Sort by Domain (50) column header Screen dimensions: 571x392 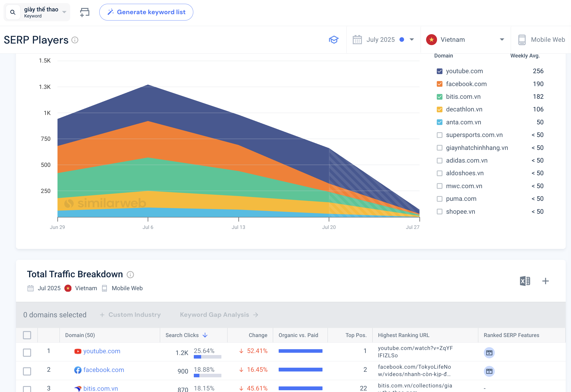[80, 335]
